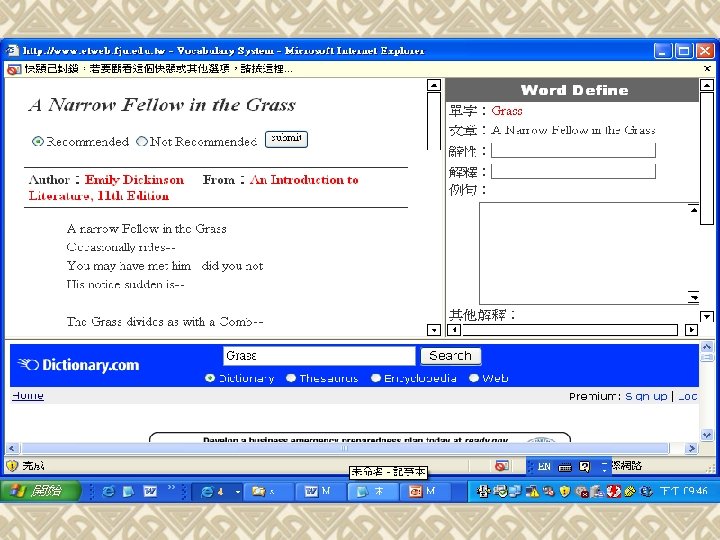The height and width of the screenshot is (540, 720).
Task: Click the submit button
Action: tap(286, 139)
